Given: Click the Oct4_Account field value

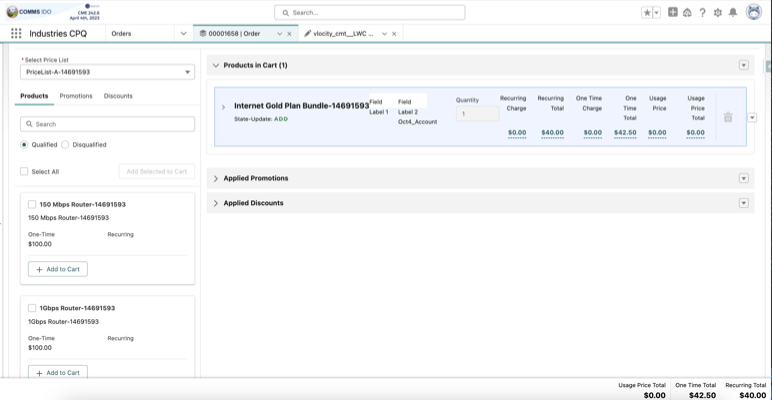Looking at the screenshot, I should tap(418, 122).
